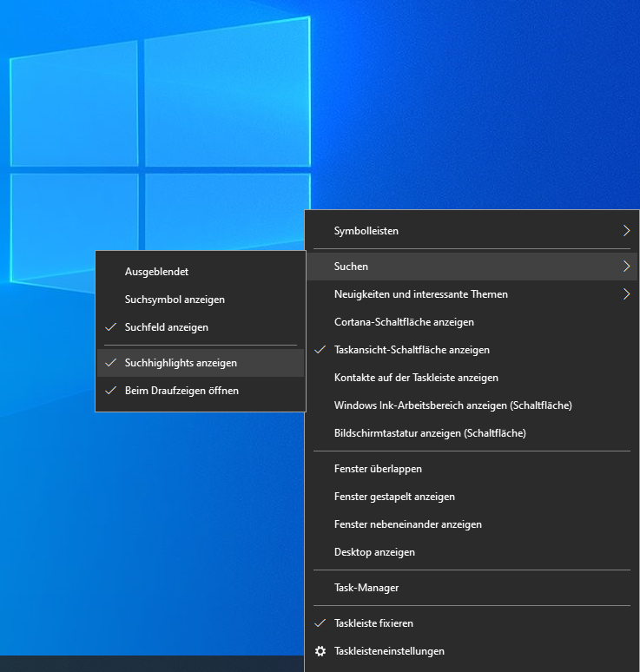The image size is (640, 672).
Task: Toggle Taskansicht-Schaltfläche anzeigen off
Action: coord(472,350)
